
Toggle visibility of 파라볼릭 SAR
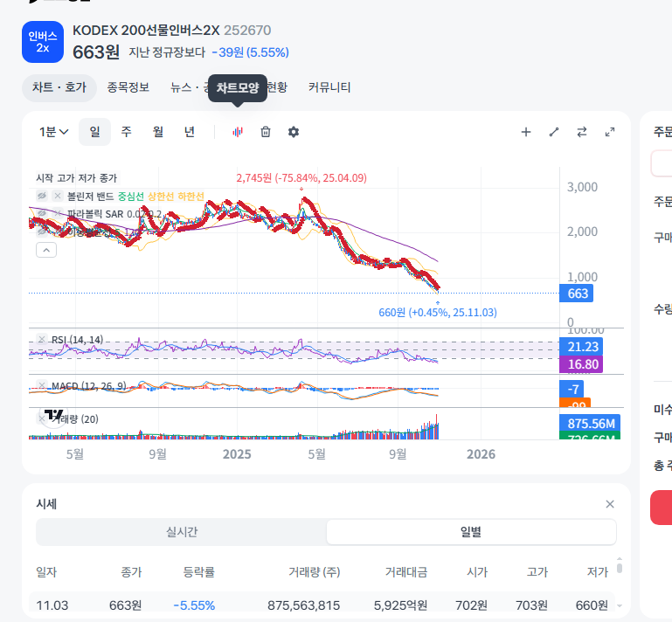click(x=42, y=213)
